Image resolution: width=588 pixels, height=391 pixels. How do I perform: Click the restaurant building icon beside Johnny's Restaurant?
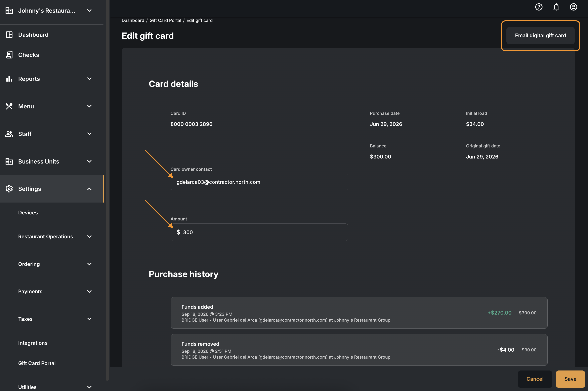[x=9, y=10]
